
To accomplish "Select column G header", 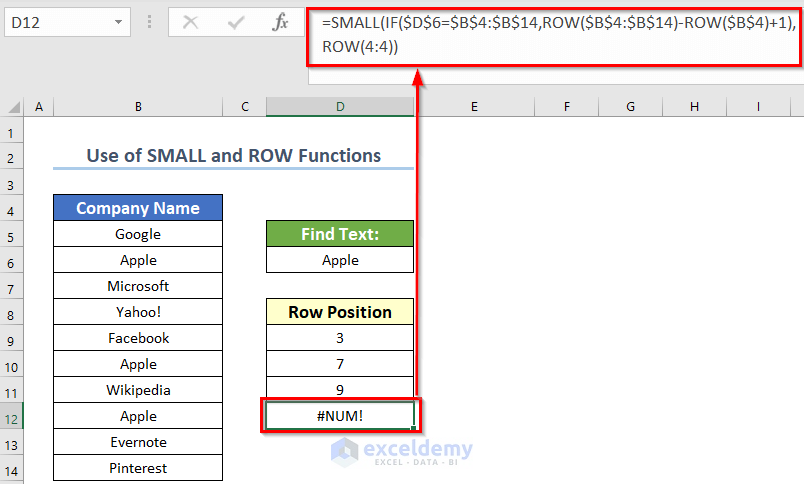I will pyautogui.click(x=631, y=107).
